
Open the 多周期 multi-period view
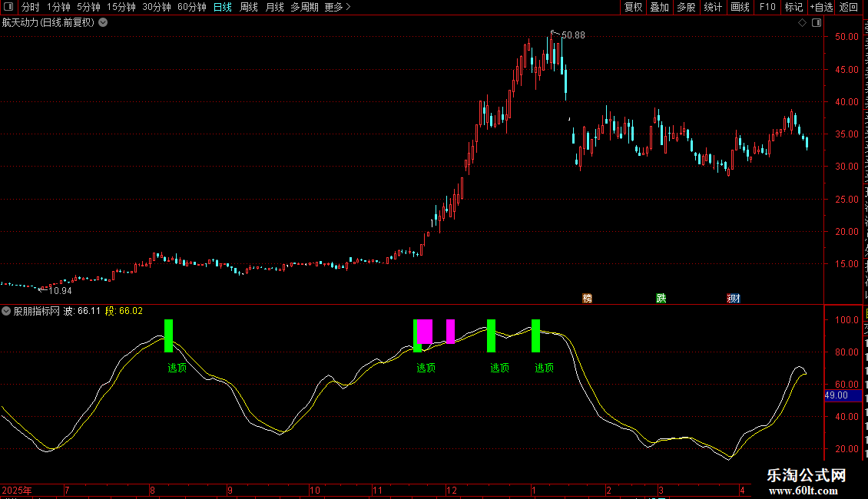pyautogui.click(x=304, y=7)
